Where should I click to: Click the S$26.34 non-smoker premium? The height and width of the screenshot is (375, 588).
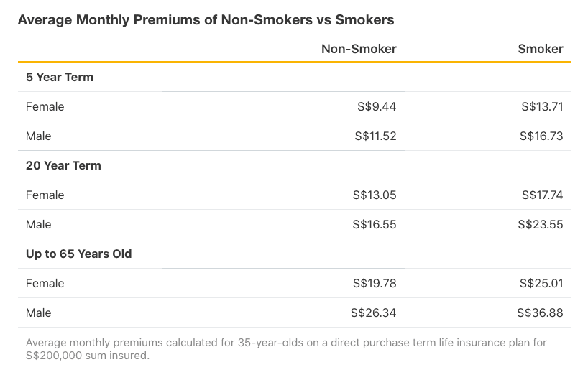373,312
